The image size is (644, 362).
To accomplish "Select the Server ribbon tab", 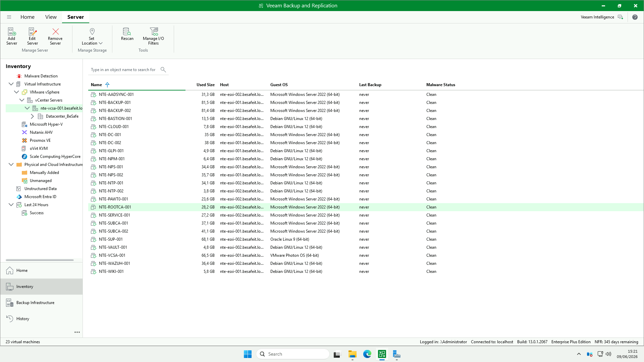I will click(75, 17).
